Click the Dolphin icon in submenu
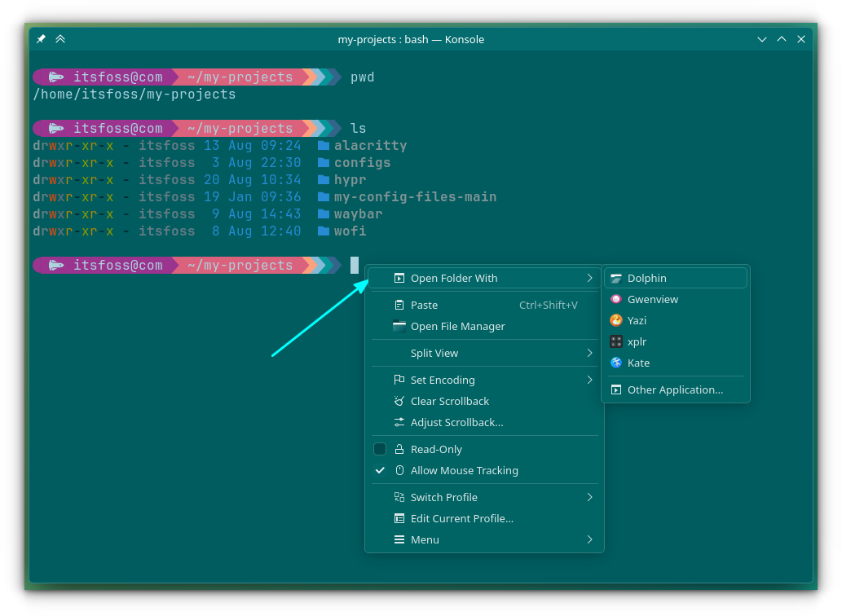Screen dimensions: 842x616 pyautogui.click(x=616, y=279)
